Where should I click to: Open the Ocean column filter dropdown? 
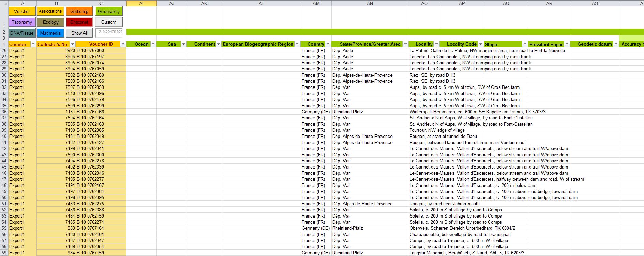point(153,44)
